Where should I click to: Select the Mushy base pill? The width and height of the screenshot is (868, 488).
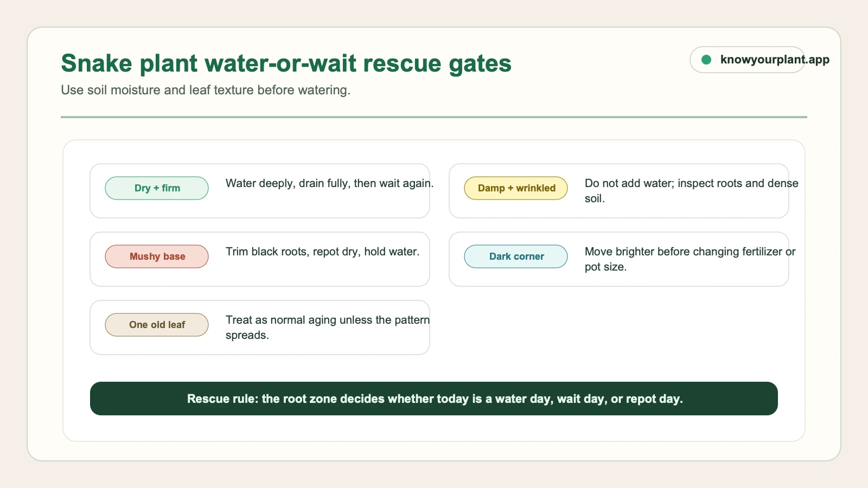point(157,256)
